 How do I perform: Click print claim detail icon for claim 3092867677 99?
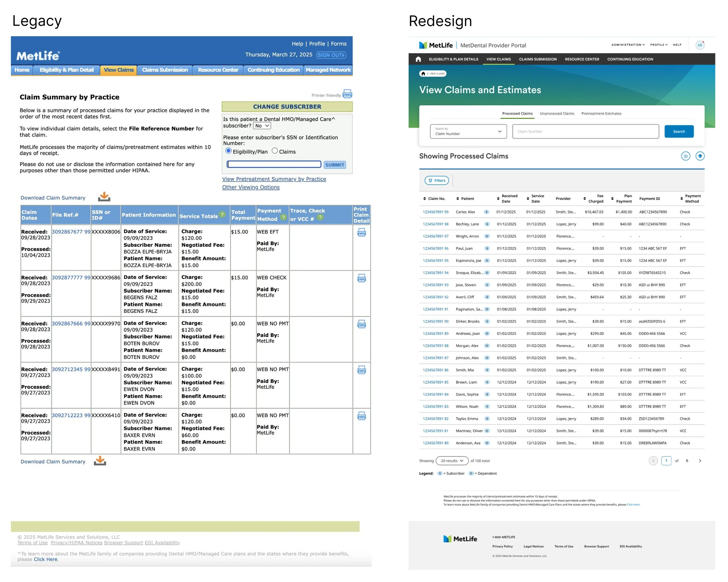361,232
